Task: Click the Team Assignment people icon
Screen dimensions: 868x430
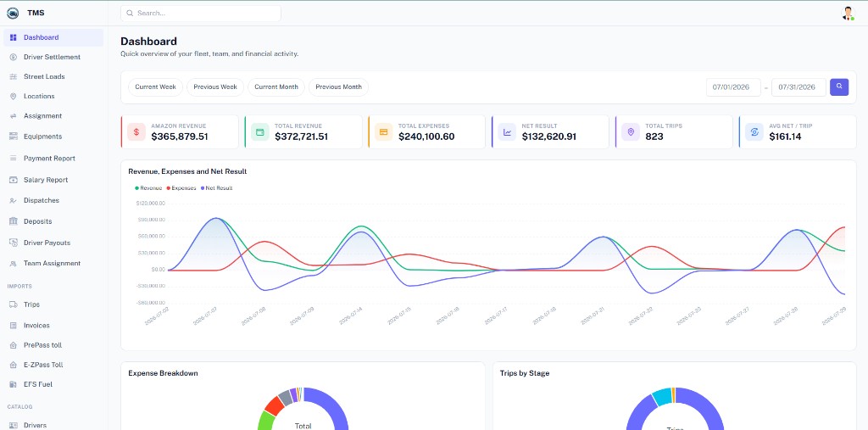Action: pos(14,264)
